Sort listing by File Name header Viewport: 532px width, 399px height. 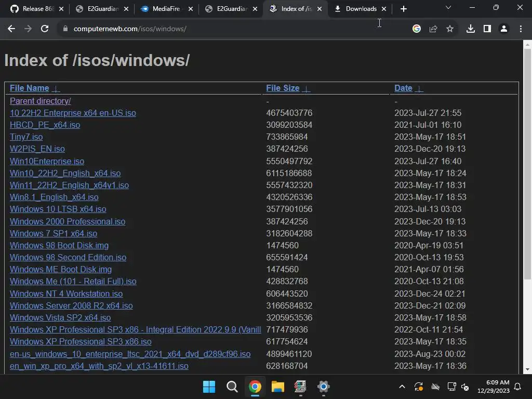tap(30, 88)
